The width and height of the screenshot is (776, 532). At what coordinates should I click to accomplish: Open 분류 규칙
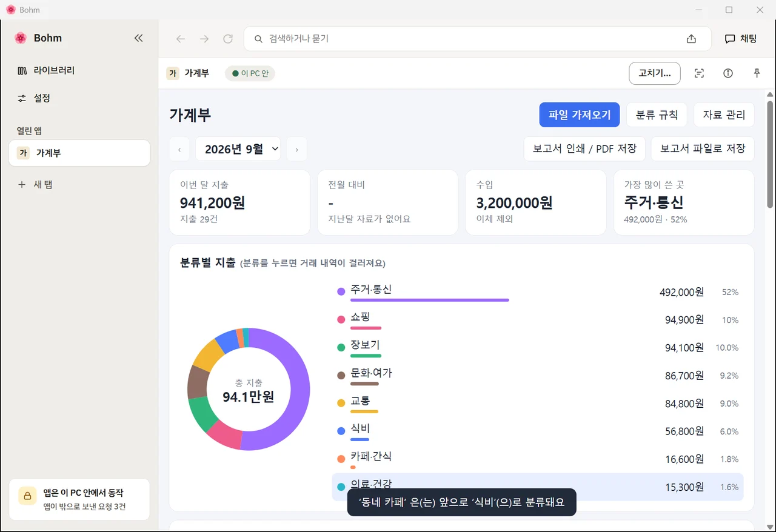(657, 115)
